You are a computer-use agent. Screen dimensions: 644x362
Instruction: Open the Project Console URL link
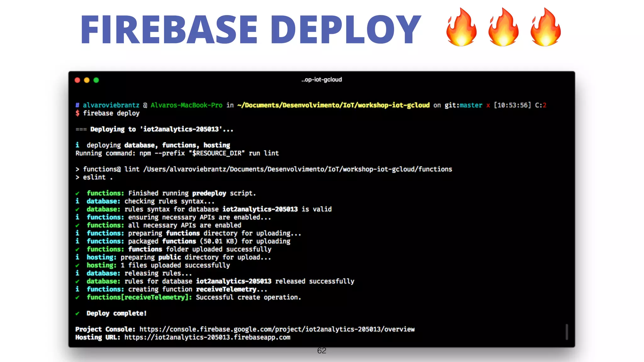pos(277,329)
